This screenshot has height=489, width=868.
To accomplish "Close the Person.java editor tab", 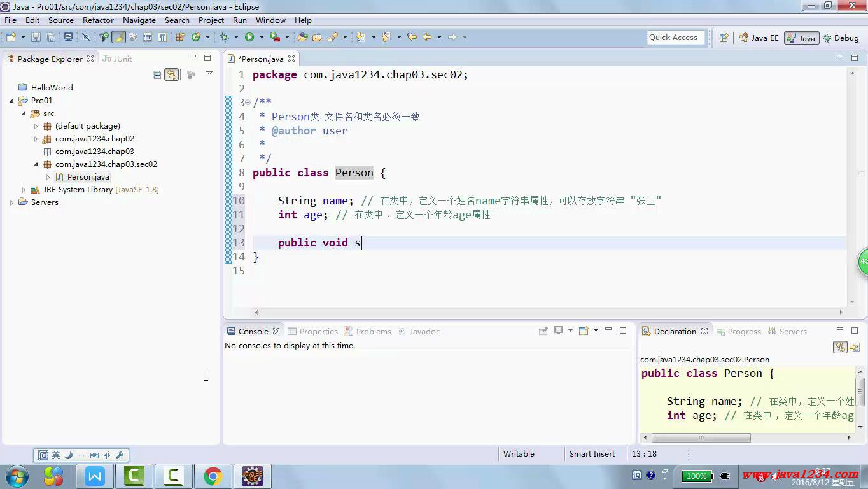I will click(x=291, y=59).
